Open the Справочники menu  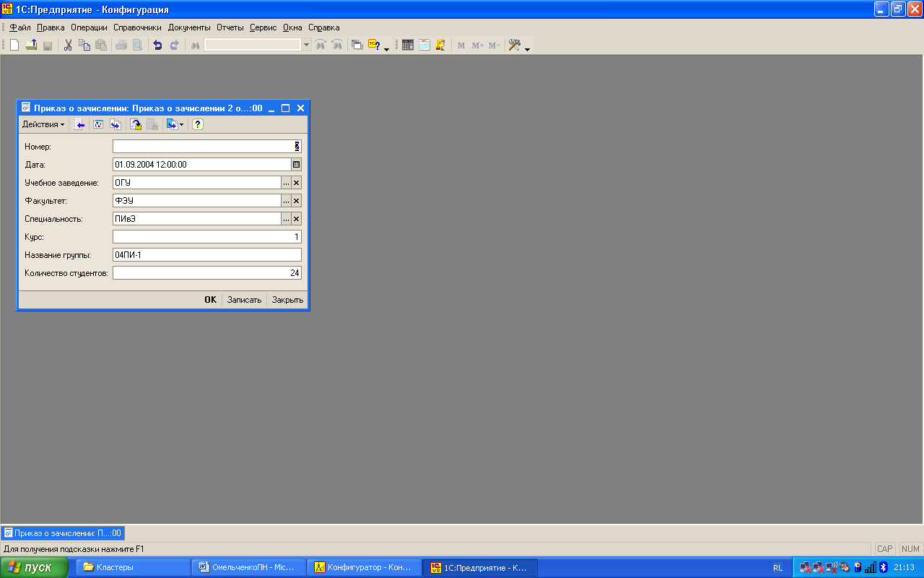(137, 27)
